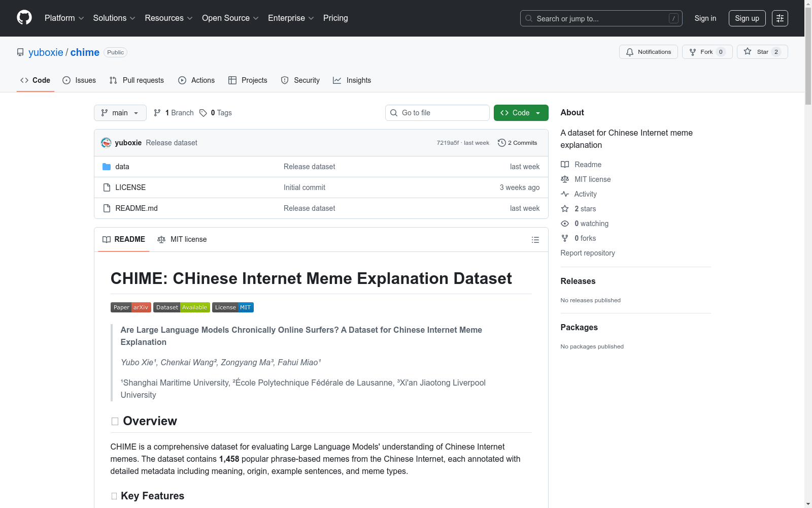Click the Paper arXiv badge
Screen dimensions: 812x508
[x=131, y=307]
